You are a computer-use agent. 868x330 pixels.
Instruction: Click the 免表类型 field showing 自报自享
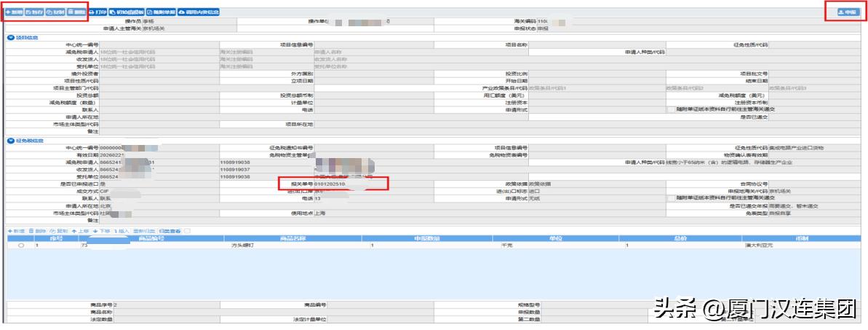tap(816, 213)
